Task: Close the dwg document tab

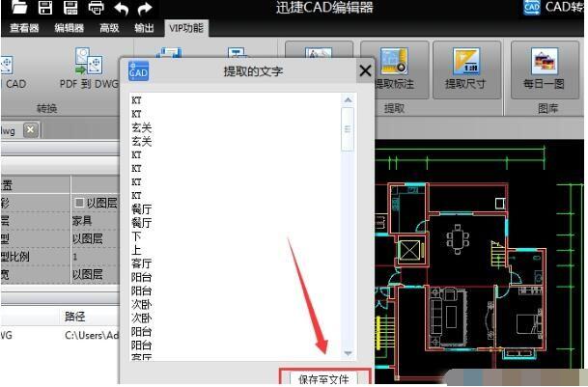Action: [30, 129]
